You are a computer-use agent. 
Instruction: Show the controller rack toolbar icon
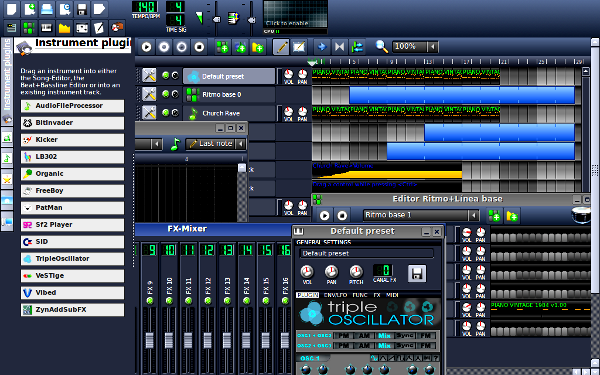(x=117, y=28)
